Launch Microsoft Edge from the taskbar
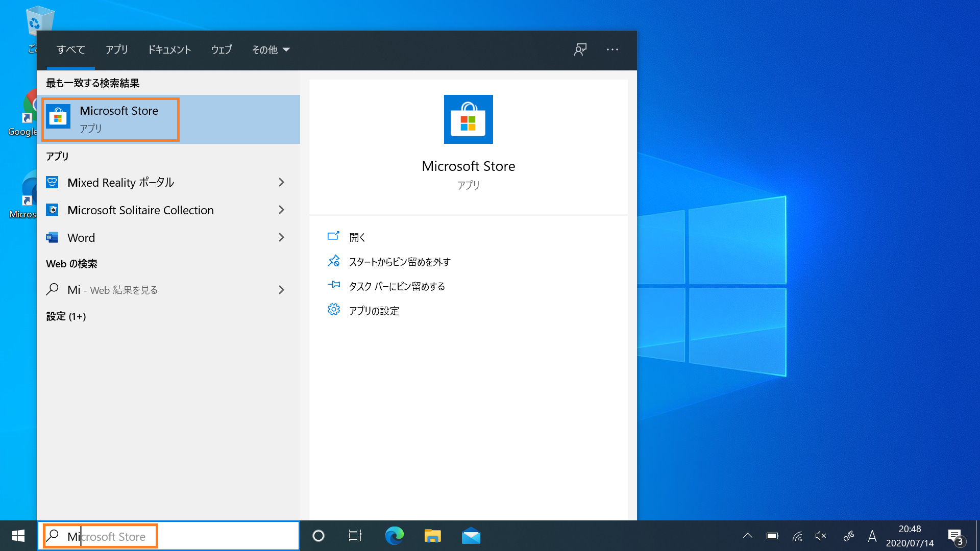The image size is (980, 551). [x=394, y=536]
